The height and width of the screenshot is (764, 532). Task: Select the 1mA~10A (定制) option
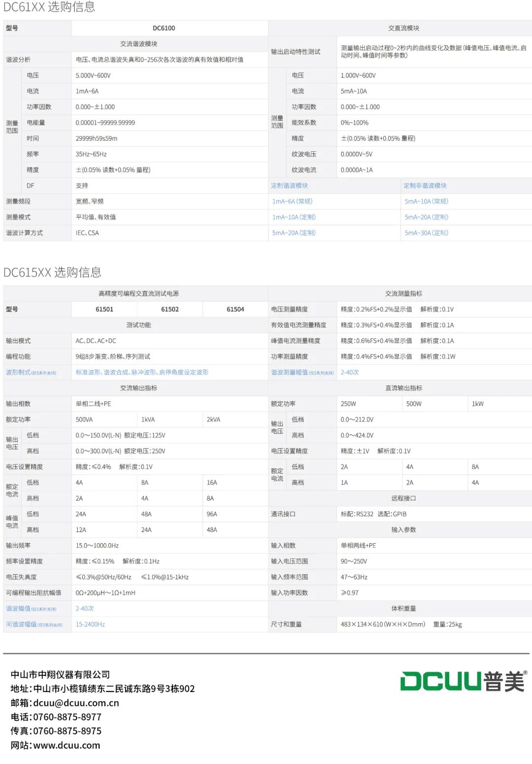point(294,217)
